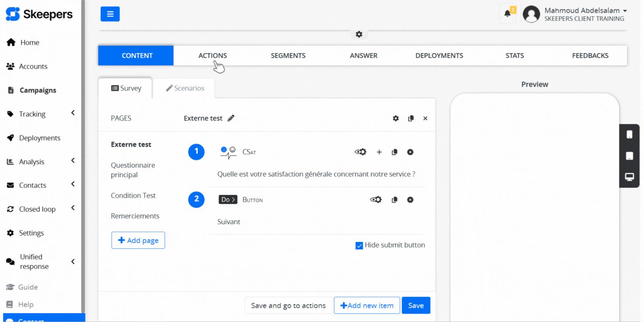Open the Scenarios tab
The width and height of the screenshot is (644, 322).
point(185,88)
